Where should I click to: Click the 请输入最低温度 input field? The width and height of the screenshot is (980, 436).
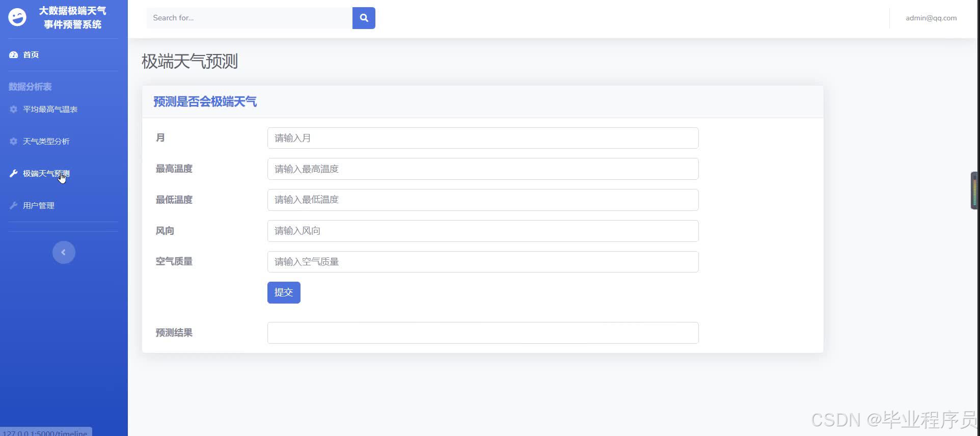coord(483,200)
